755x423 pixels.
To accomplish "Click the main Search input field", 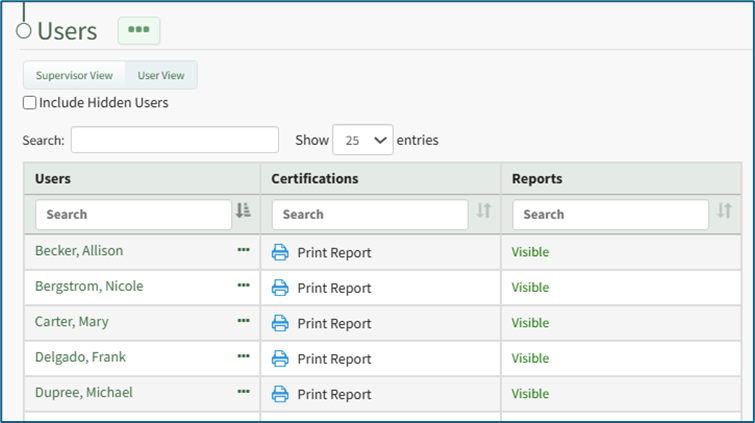I will click(174, 140).
